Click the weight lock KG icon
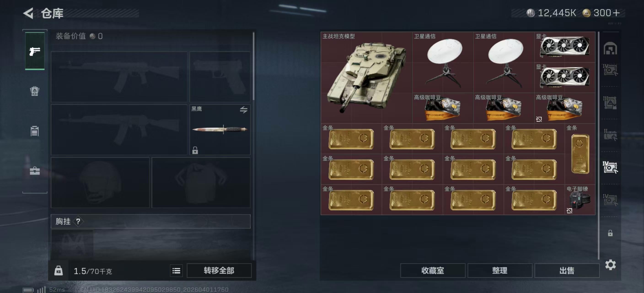 [x=59, y=271]
